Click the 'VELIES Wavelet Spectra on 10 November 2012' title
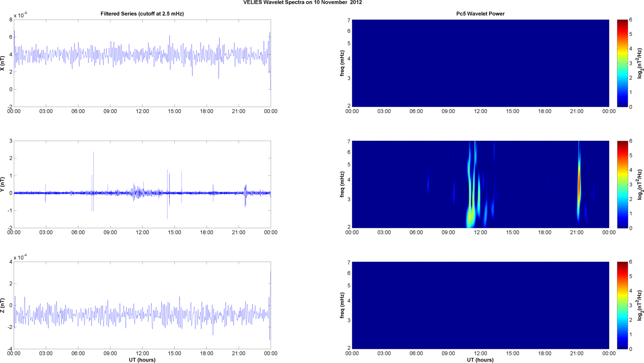The image size is (644, 363). point(303,3)
